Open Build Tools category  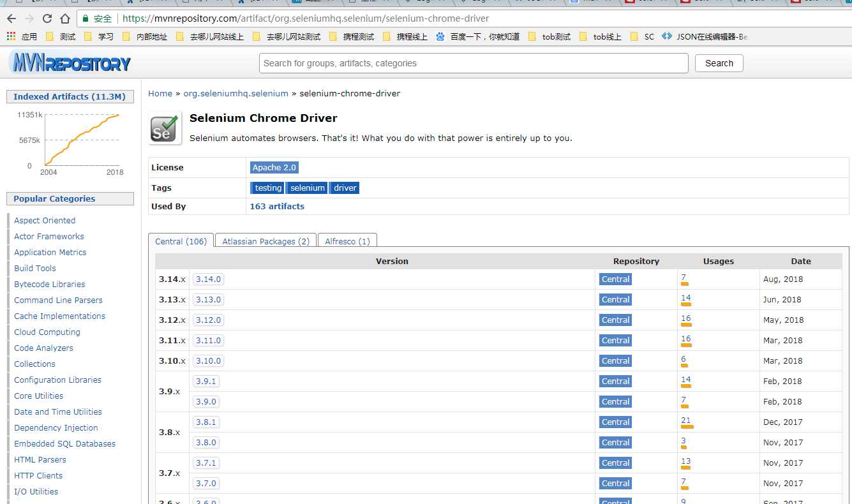pyautogui.click(x=35, y=268)
